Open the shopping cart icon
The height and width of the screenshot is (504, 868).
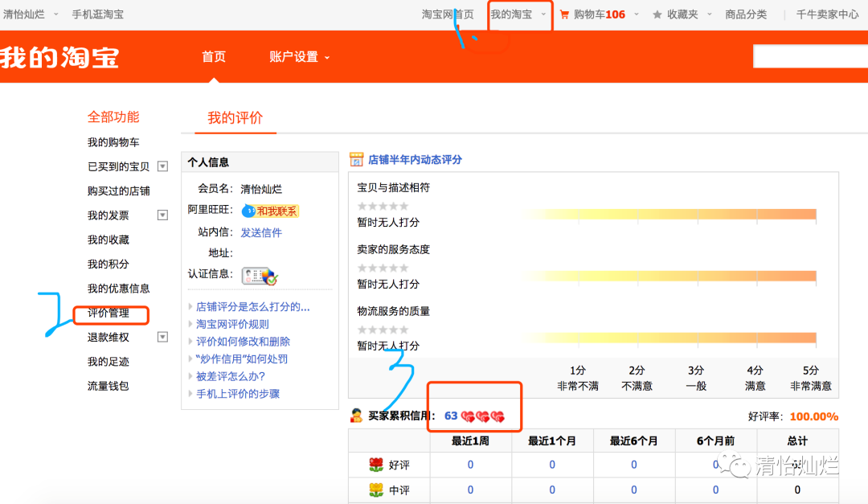[x=564, y=15]
